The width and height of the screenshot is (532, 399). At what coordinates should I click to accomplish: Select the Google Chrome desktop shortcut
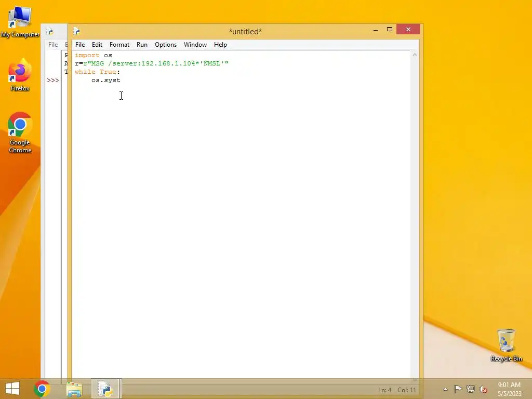coord(20,132)
